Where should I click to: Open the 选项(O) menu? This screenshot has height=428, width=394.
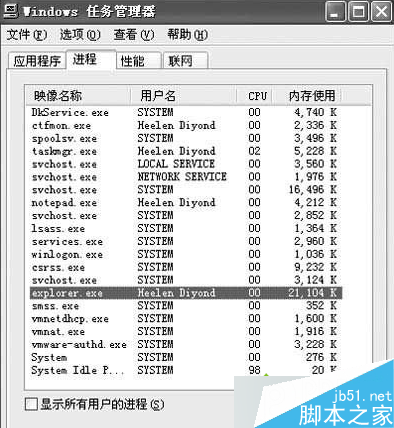(x=80, y=34)
